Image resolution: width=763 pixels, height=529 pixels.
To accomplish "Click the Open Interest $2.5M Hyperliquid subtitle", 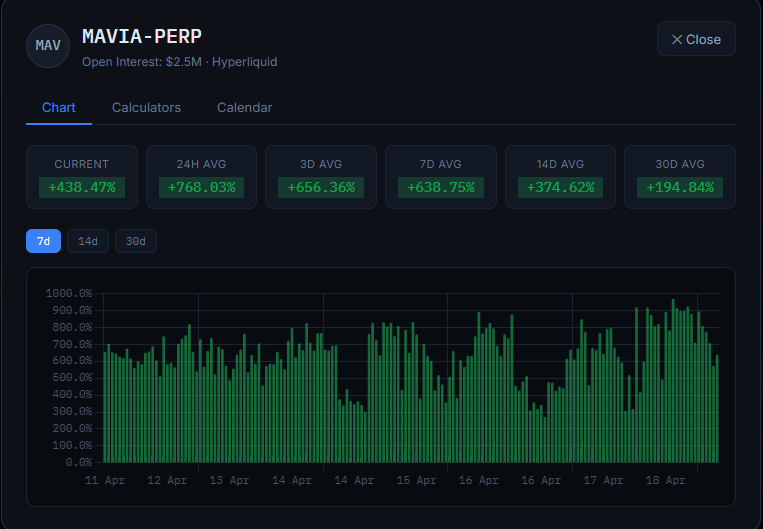I will pyautogui.click(x=180, y=62).
